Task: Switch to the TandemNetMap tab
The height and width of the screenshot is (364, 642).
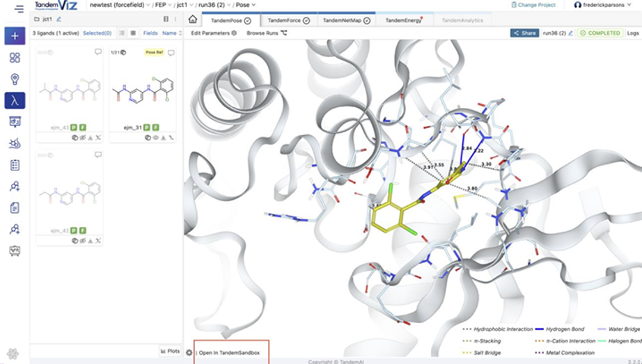Action: tap(346, 20)
